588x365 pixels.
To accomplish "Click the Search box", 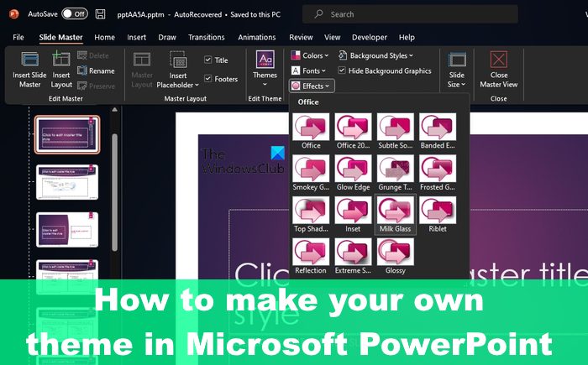I will [410, 14].
